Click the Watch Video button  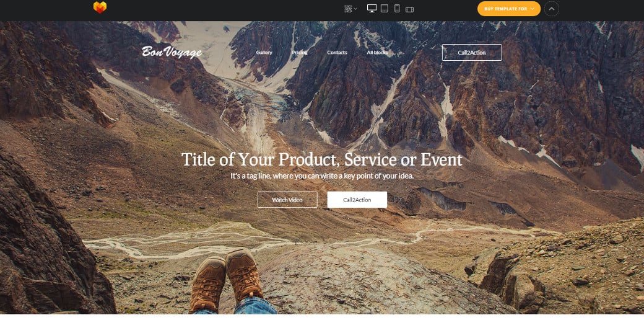tap(287, 200)
